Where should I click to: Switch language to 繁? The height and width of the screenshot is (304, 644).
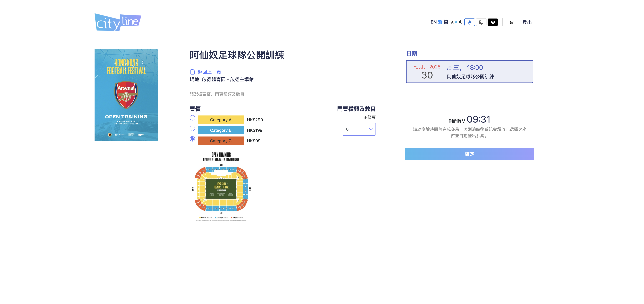tap(440, 22)
